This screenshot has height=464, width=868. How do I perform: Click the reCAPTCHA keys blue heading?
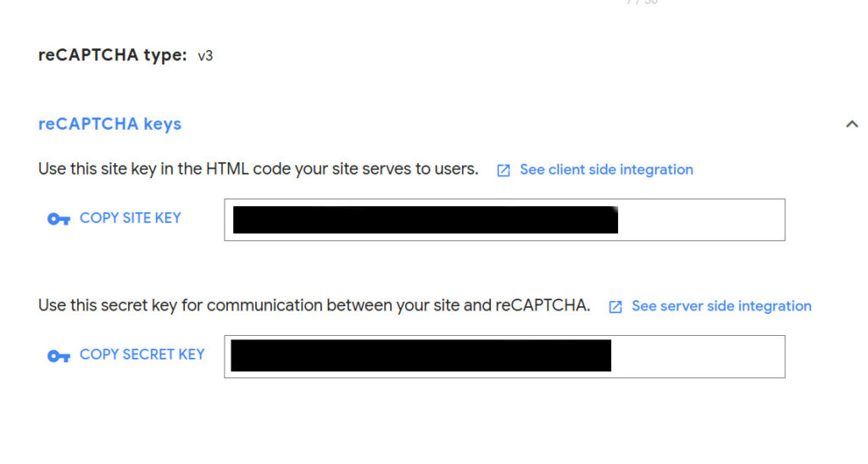point(109,124)
